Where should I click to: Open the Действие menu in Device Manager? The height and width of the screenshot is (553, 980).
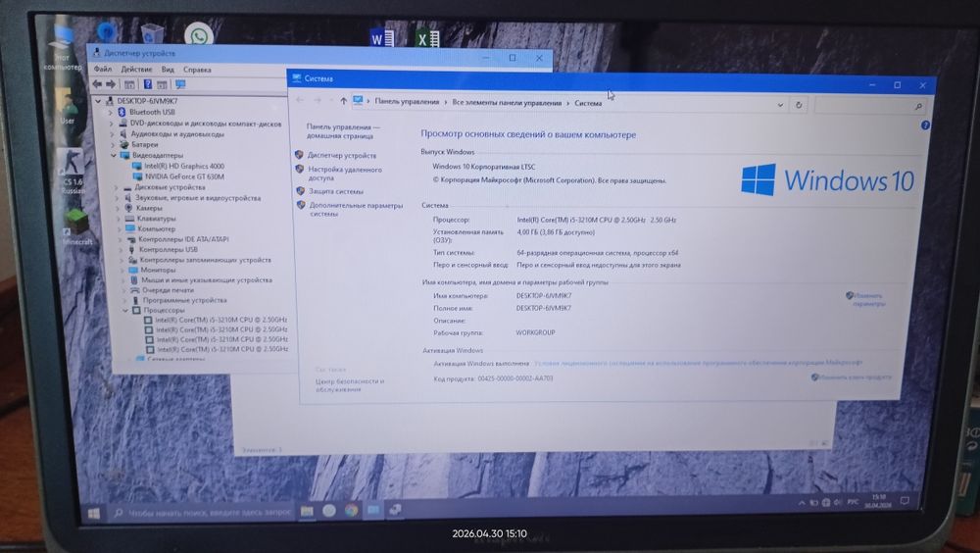[x=136, y=70]
